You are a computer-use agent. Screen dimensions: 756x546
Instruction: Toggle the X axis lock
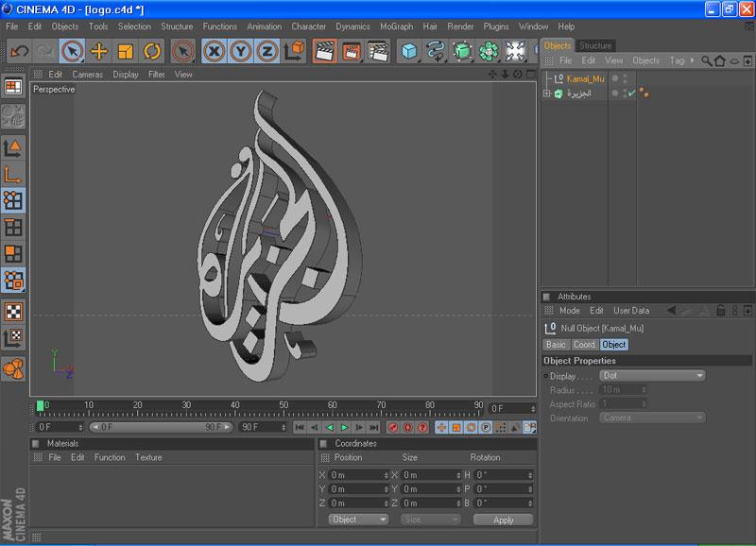(215, 51)
